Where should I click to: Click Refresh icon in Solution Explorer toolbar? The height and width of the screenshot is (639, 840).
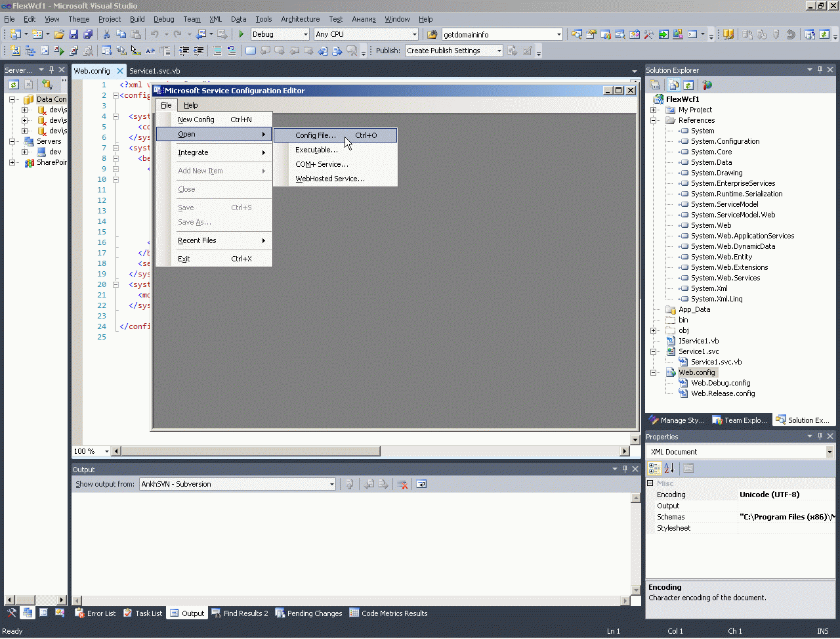point(688,85)
